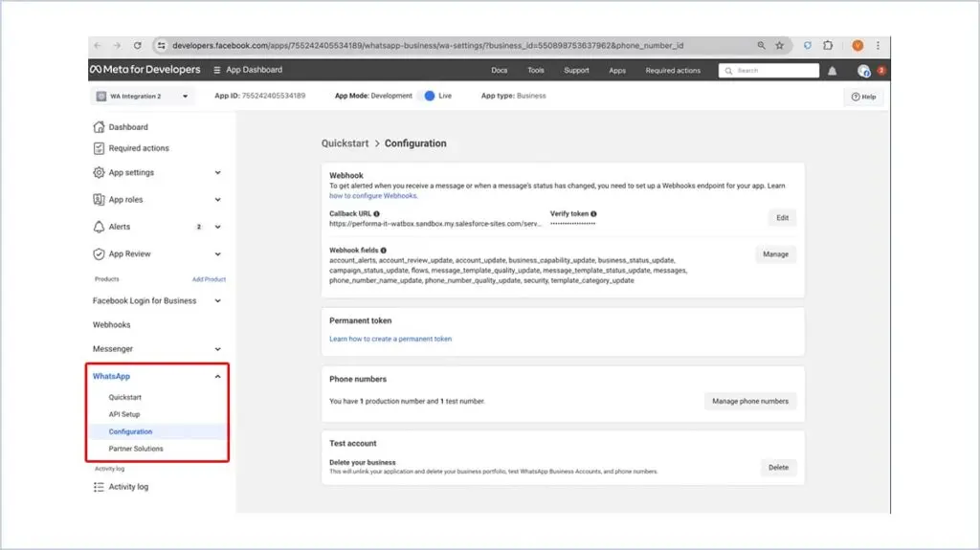The image size is (980, 550).
Task: Click the Meta for Developers logo
Action: pyautogui.click(x=145, y=70)
